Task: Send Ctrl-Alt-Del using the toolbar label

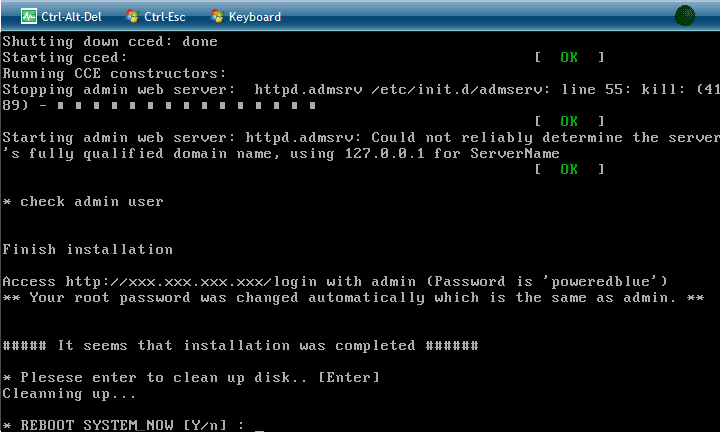Action: point(71,17)
